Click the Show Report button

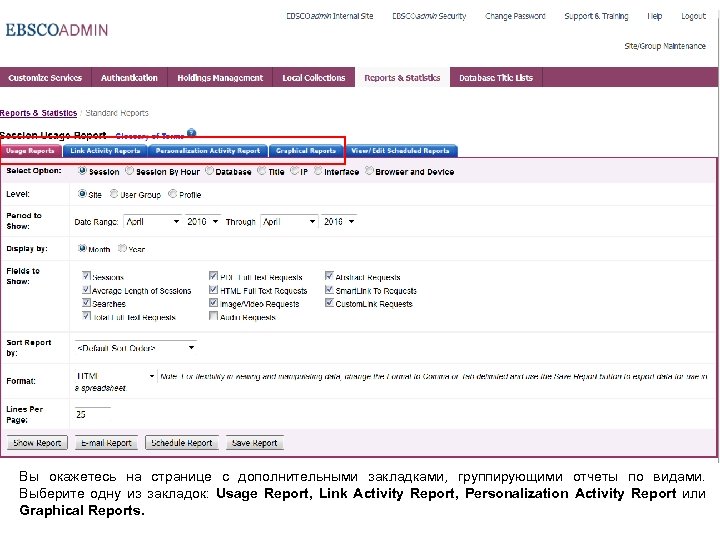[37, 443]
